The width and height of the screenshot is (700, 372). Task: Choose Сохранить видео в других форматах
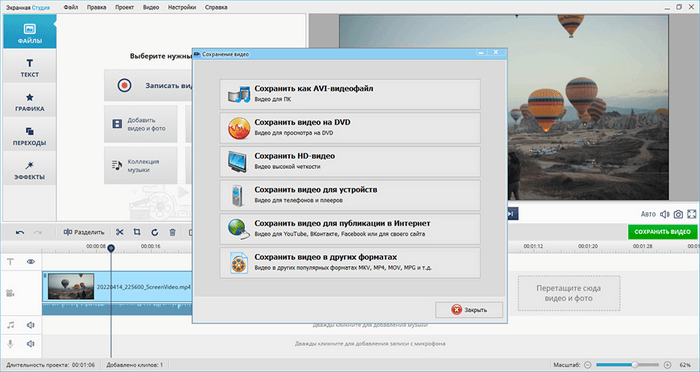(x=350, y=263)
